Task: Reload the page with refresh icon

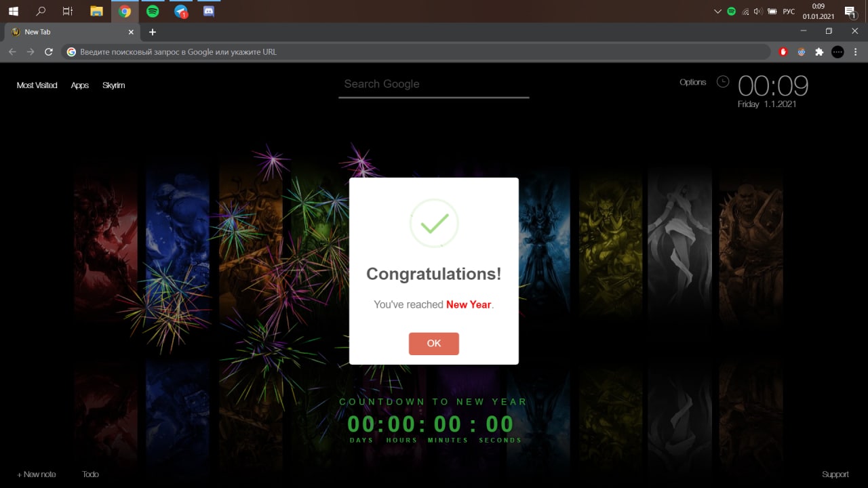Action: pyautogui.click(x=48, y=52)
